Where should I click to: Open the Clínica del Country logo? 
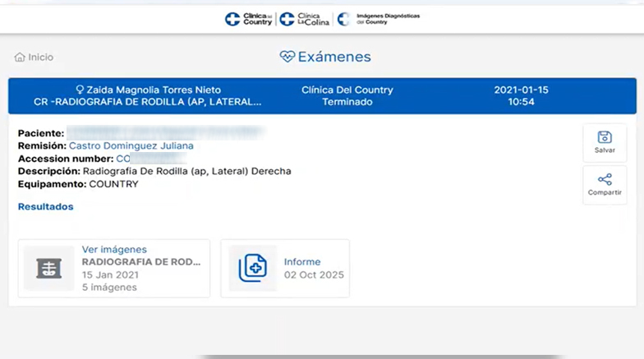point(248,19)
